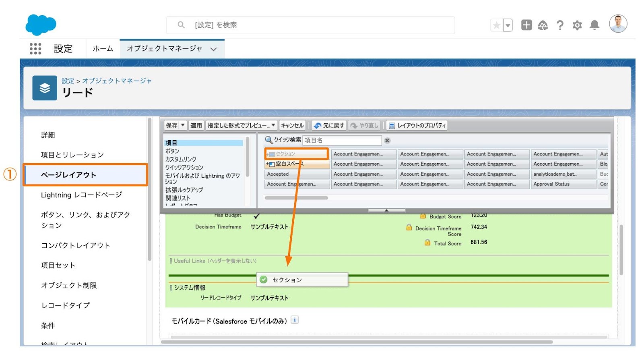Open コンパクトレイアウト in the sidebar
This screenshot has width=644, height=361.
[75, 245]
